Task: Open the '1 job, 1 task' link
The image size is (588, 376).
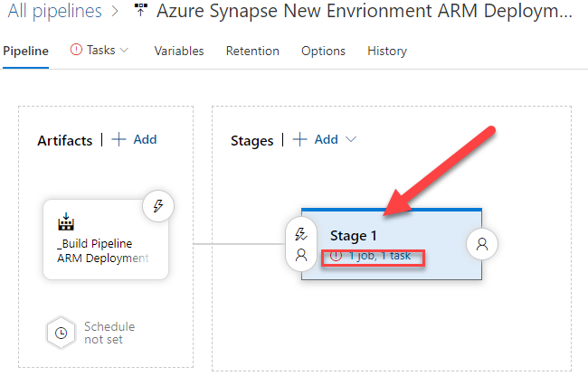Action: pyautogui.click(x=379, y=256)
